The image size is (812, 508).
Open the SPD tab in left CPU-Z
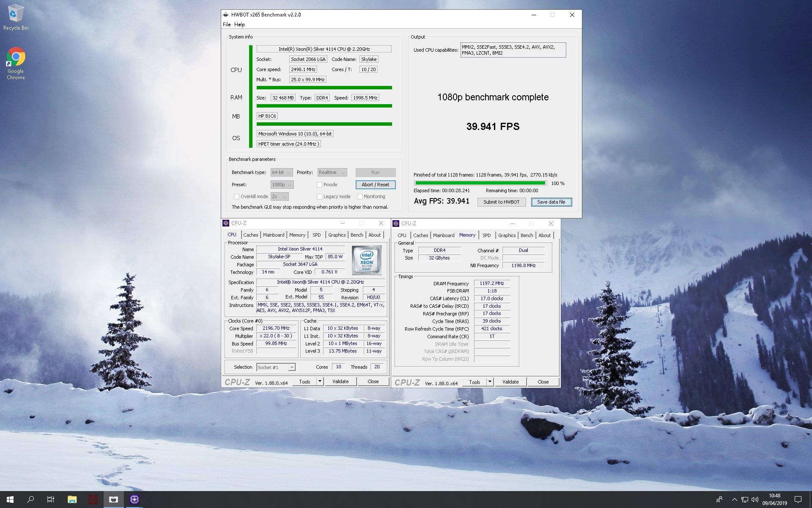tap(317, 235)
